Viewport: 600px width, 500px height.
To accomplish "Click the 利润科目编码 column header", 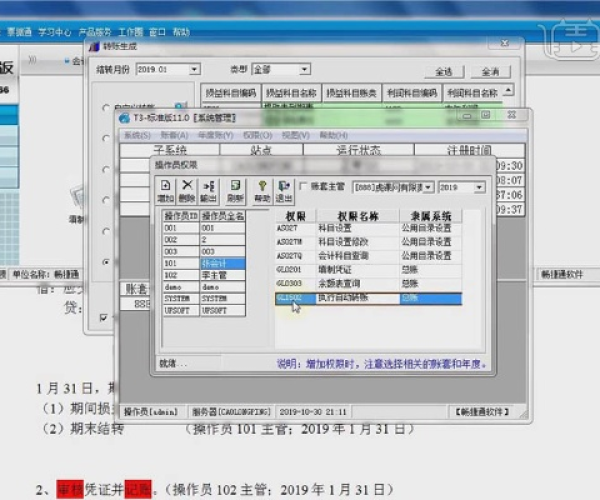I will pos(412,93).
